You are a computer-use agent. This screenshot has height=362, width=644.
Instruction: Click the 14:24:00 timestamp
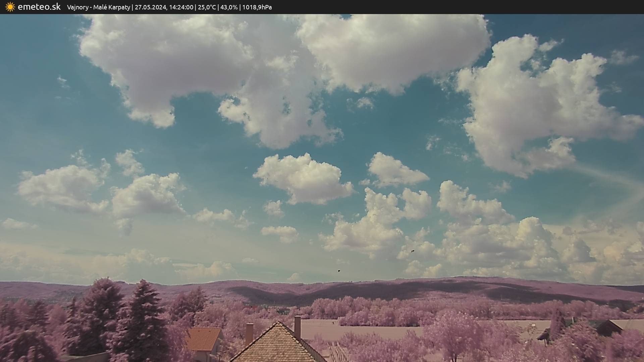tap(181, 7)
